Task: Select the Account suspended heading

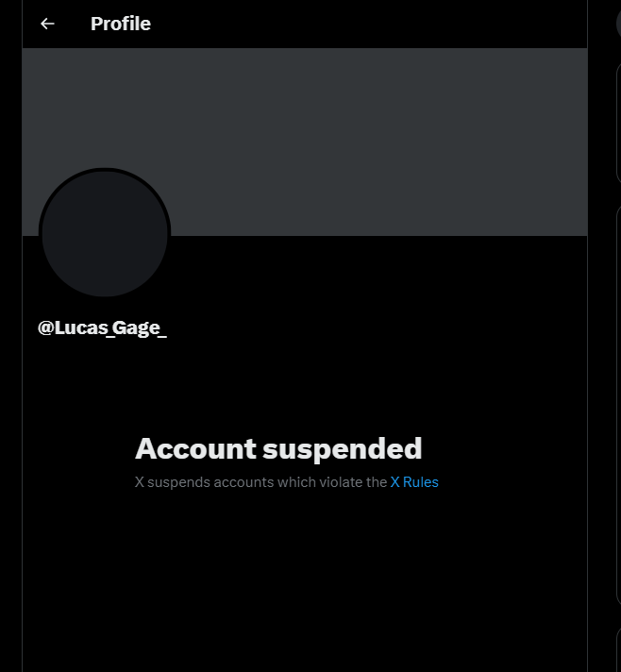Action: pos(278,448)
